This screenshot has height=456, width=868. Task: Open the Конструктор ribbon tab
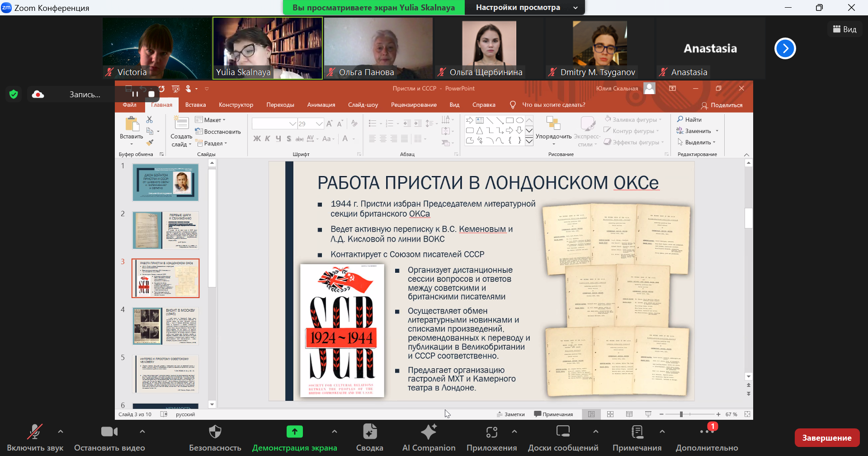[x=236, y=105]
